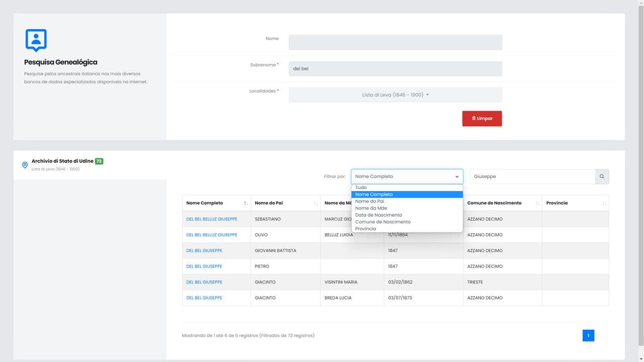644x362 pixels.
Task: Select Tudo in the filter list
Action: (361, 188)
